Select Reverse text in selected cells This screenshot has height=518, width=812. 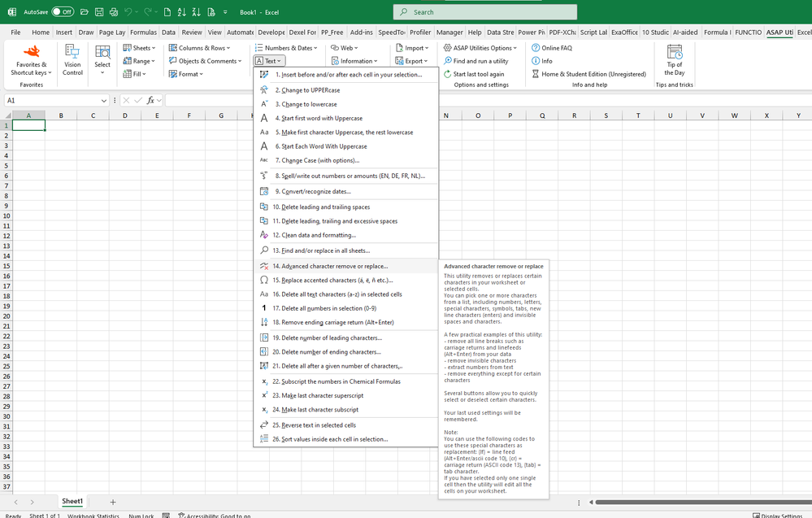314,424
